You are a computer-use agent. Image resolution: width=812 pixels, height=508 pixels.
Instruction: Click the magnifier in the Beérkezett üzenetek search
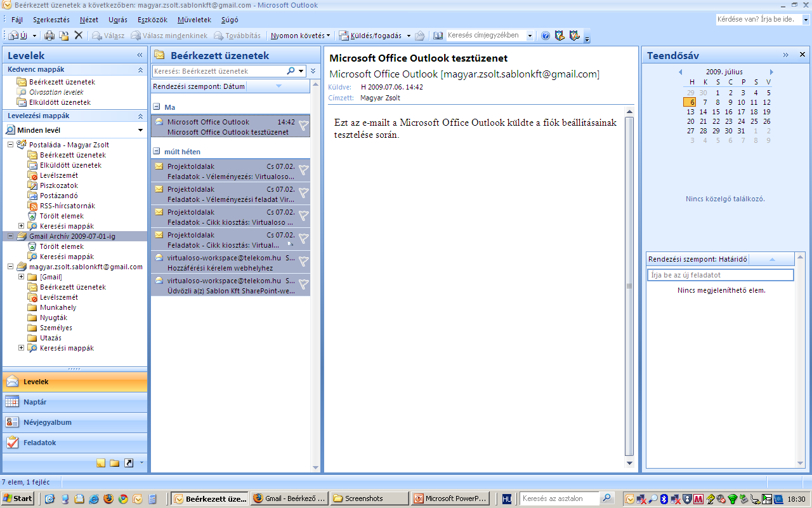click(291, 71)
